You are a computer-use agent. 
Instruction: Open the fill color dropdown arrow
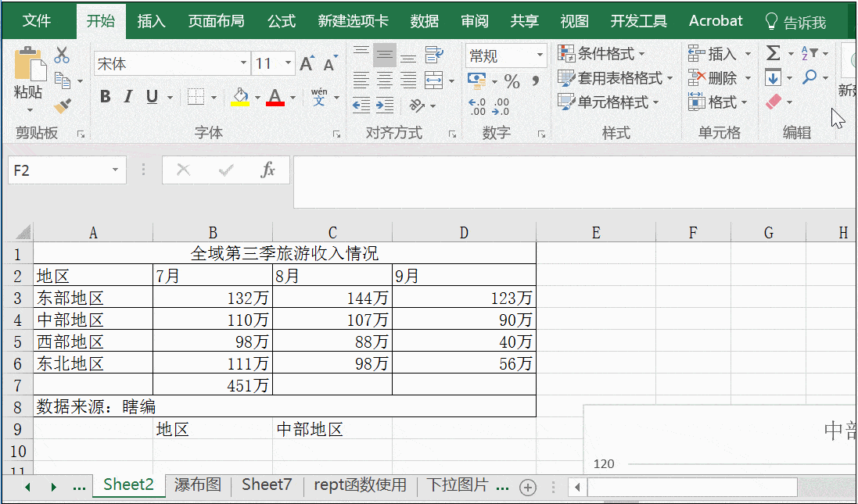(258, 96)
